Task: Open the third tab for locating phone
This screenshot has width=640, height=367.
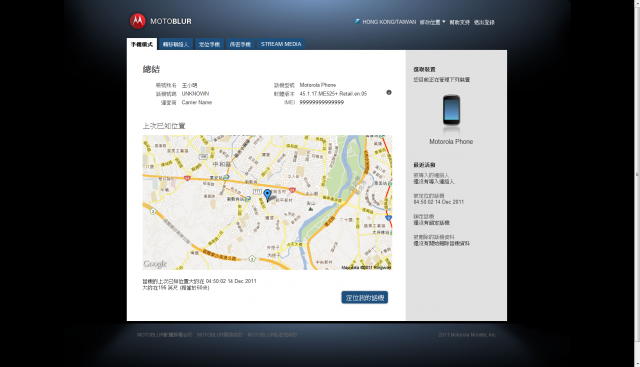Action: [209, 44]
